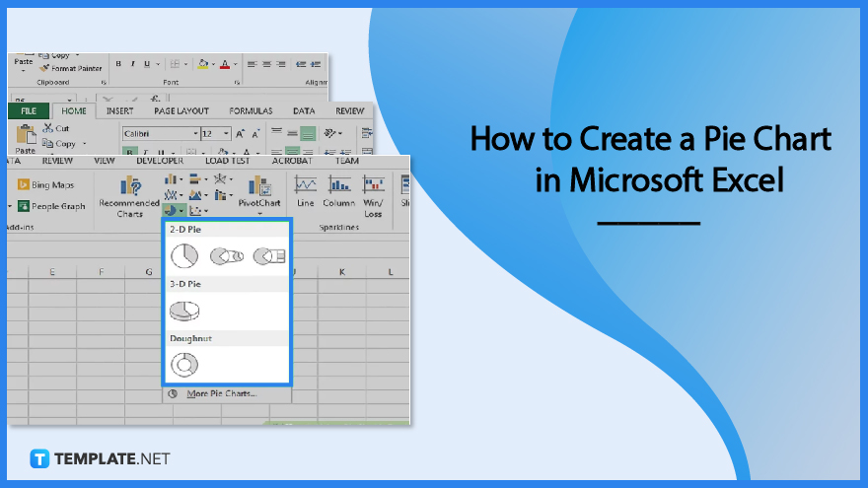Click the Borders icon in the back ribbon
868x488 pixels.
coord(175,64)
